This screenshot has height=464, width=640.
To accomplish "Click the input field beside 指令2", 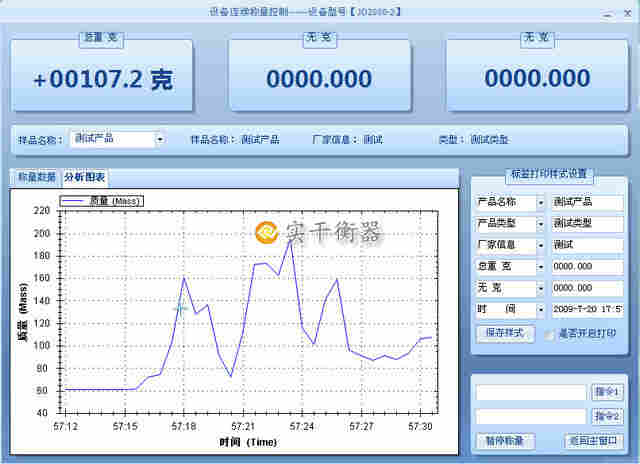I will click(530, 417).
